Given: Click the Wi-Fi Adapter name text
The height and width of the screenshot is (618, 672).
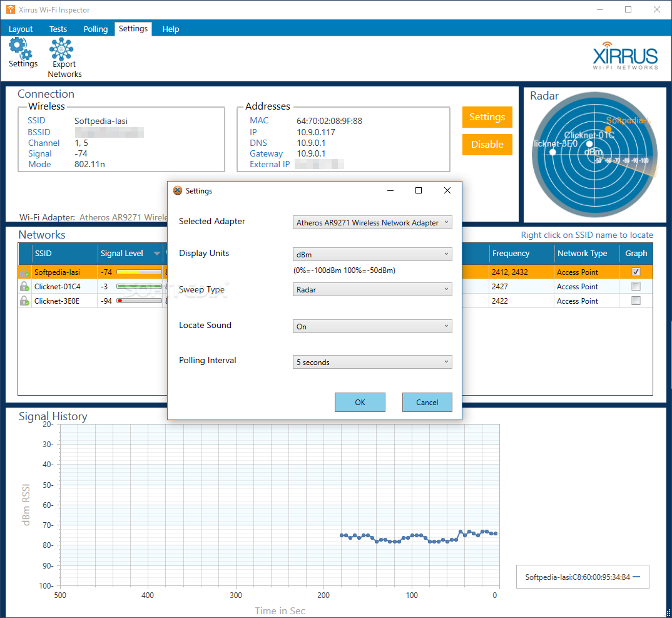Looking at the screenshot, I should (123, 217).
